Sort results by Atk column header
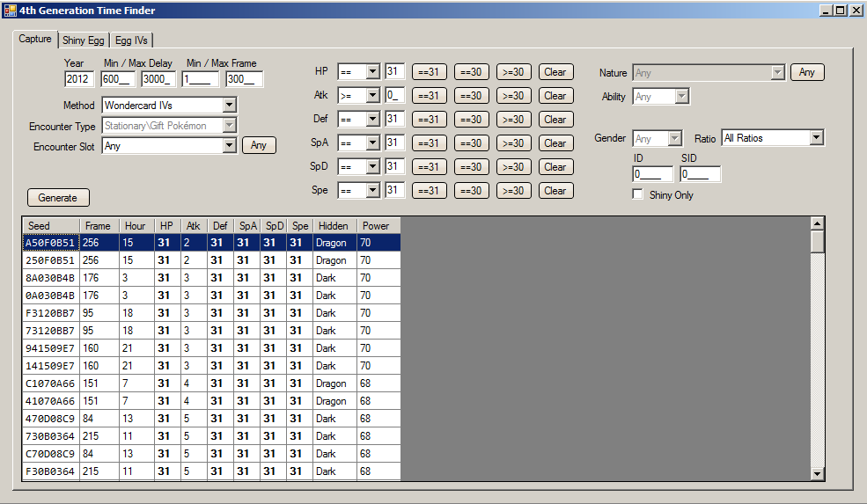Image resolution: width=867 pixels, height=504 pixels. point(194,225)
